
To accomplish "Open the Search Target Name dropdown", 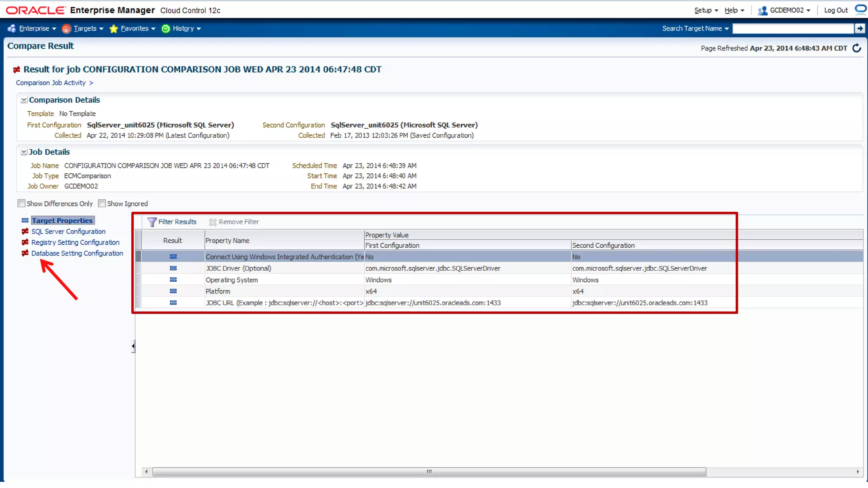I will pyautogui.click(x=696, y=28).
